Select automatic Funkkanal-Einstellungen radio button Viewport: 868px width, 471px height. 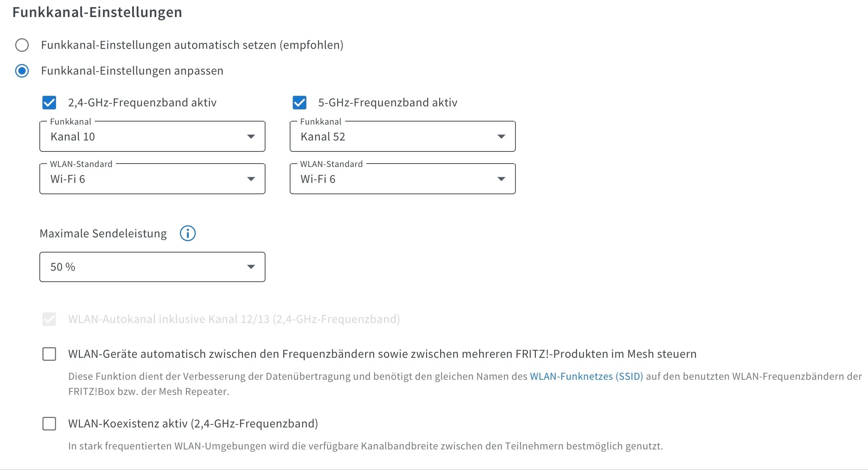point(22,45)
